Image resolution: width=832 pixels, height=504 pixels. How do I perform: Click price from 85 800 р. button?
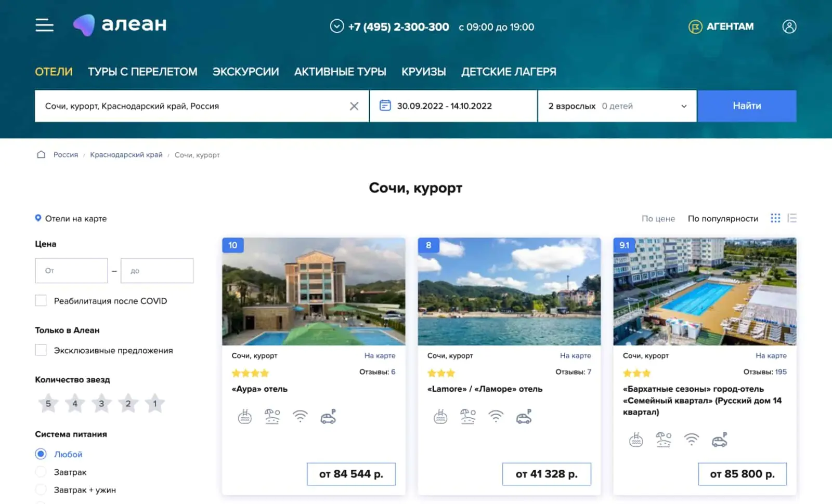(742, 474)
